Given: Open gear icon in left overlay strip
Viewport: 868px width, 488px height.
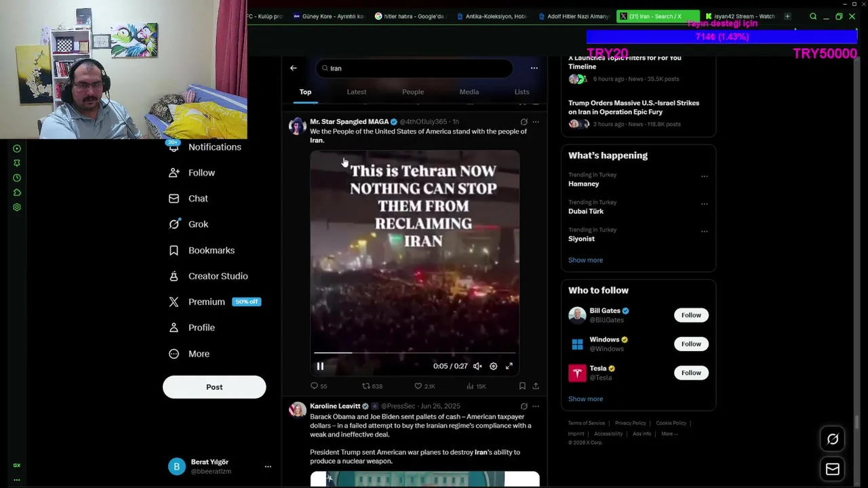Looking at the screenshot, I should (x=17, y=207).
